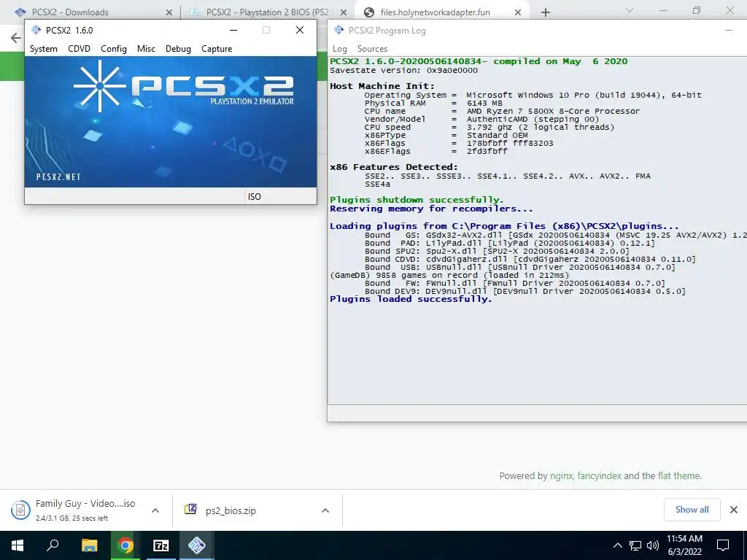This screenshot has height=560, width=747.
Task: Click the Family Guy ISO download item
Action: [x=76, y=510]
